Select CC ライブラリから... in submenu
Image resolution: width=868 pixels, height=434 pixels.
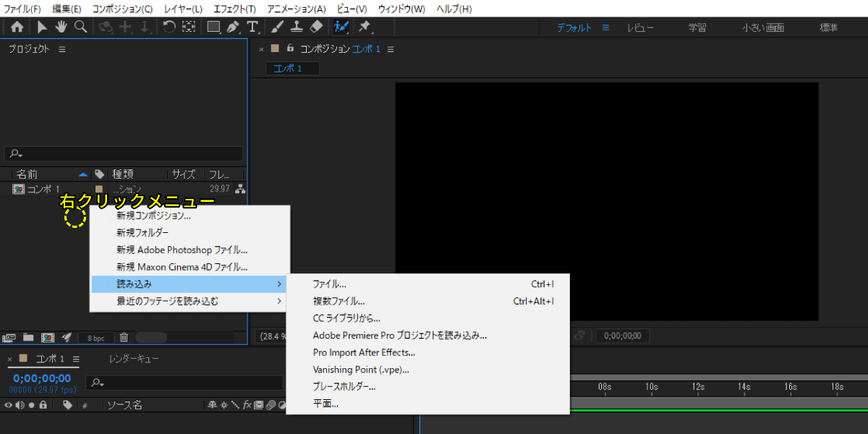click(428, 318)
